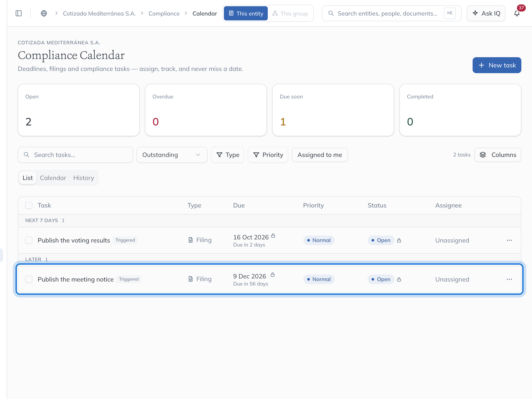Viewport: 532px width, 399px height.
Task: Expand the Outstanding status dropdown
Action: 172,155
